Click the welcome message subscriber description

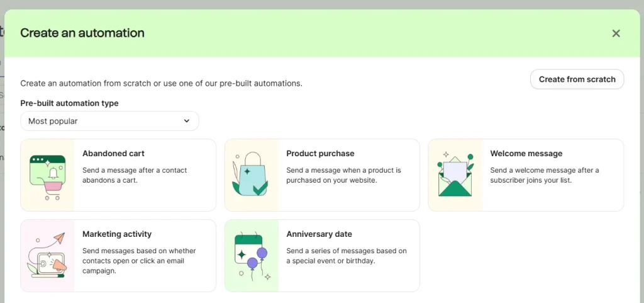coord(544,175)
